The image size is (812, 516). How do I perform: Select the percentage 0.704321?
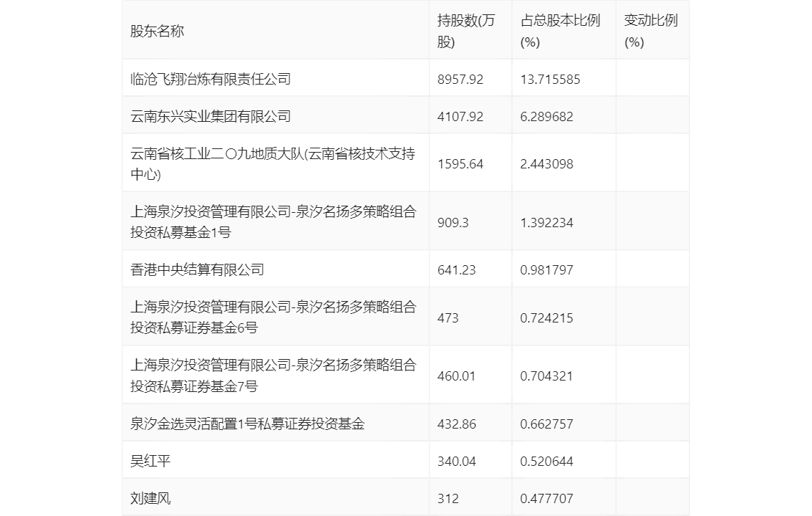click(546, 376)
